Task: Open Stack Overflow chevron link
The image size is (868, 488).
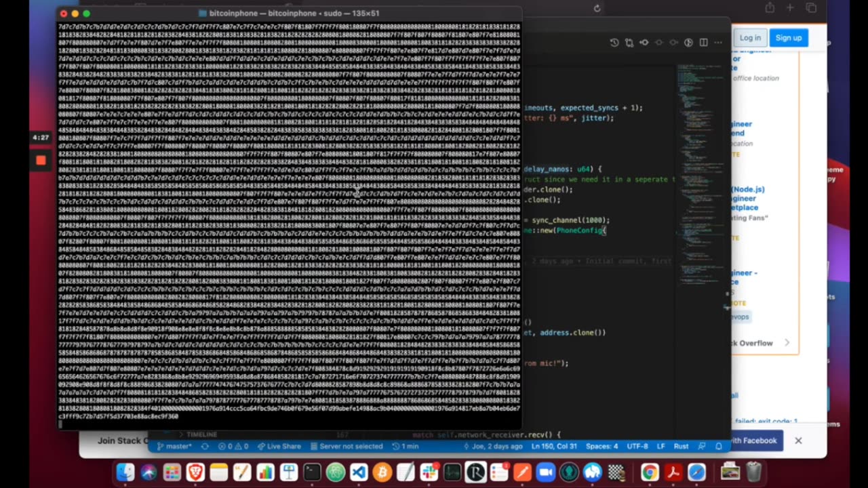Action: coord(787,343)
